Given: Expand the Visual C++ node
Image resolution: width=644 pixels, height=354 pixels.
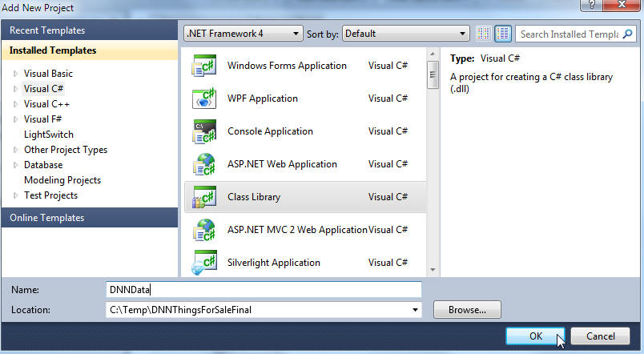Looking at the screenshot, I should pos(15,104).
